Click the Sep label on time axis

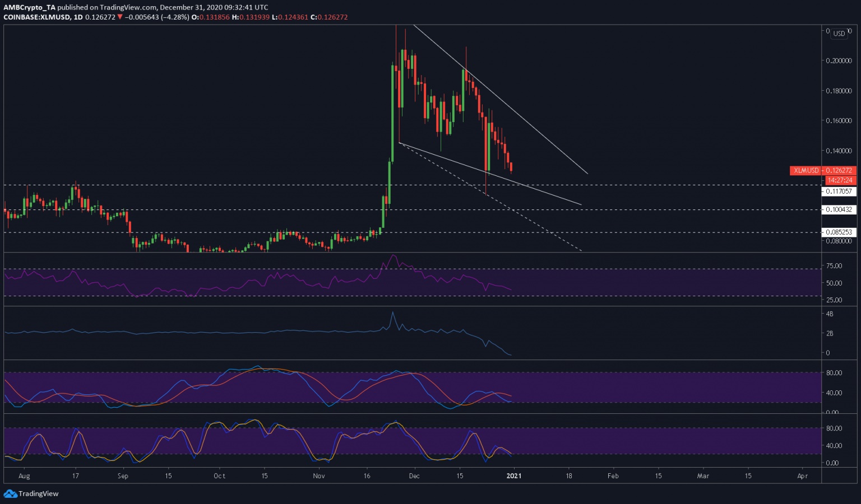click(x=123, y=476)
